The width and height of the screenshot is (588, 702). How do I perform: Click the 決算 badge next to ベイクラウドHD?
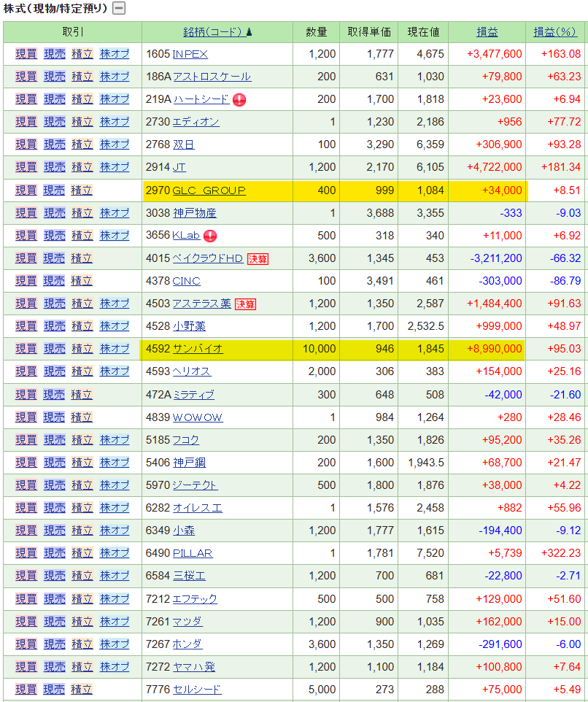[257, 258]
